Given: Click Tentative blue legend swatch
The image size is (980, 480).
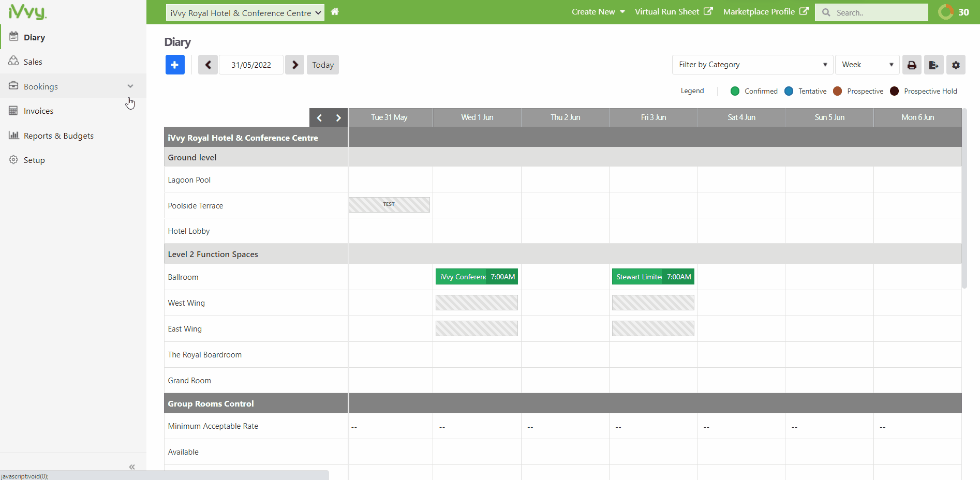Looking at the screenshot, I should [x=789, y=91].
